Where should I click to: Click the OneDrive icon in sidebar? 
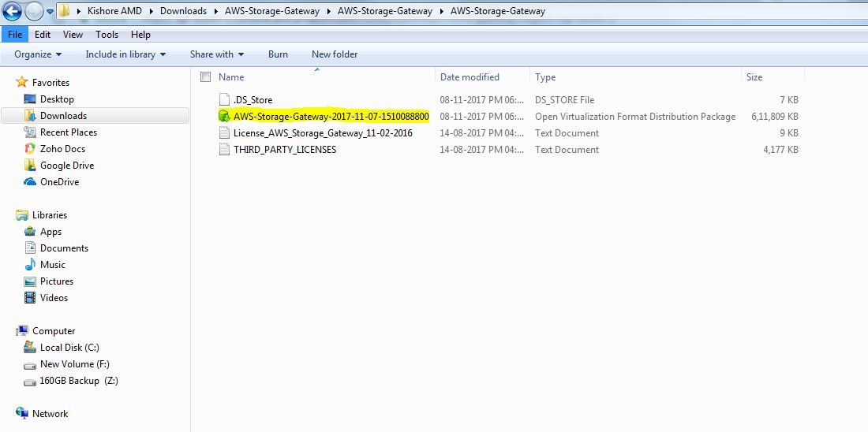[30, 182]
